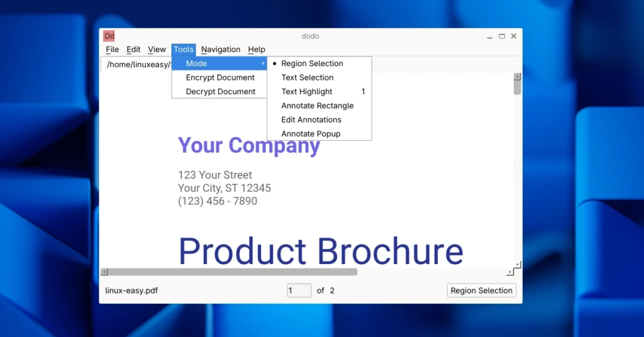The height and width of the screenshot is (337, 644).
Task: Open the Navigation menu
Action: (220, 50)
